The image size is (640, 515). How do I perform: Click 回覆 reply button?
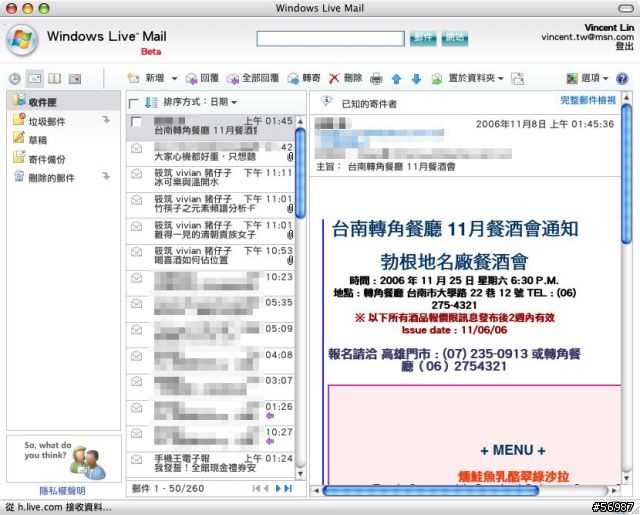(202, 78)
